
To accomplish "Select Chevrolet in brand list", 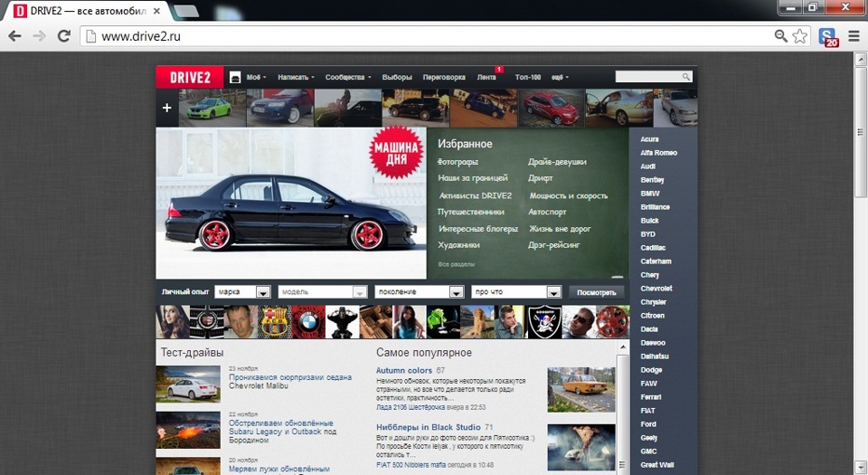I will (656, 289).
